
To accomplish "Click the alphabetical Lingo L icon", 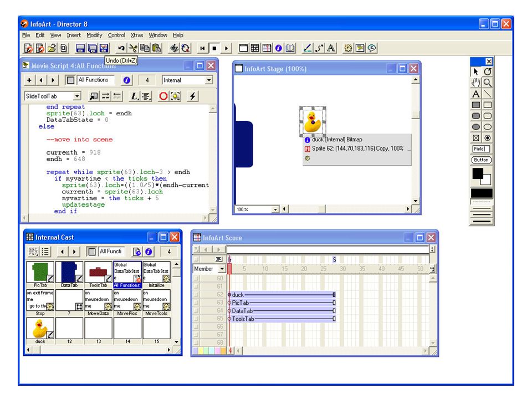I will 134,96.
